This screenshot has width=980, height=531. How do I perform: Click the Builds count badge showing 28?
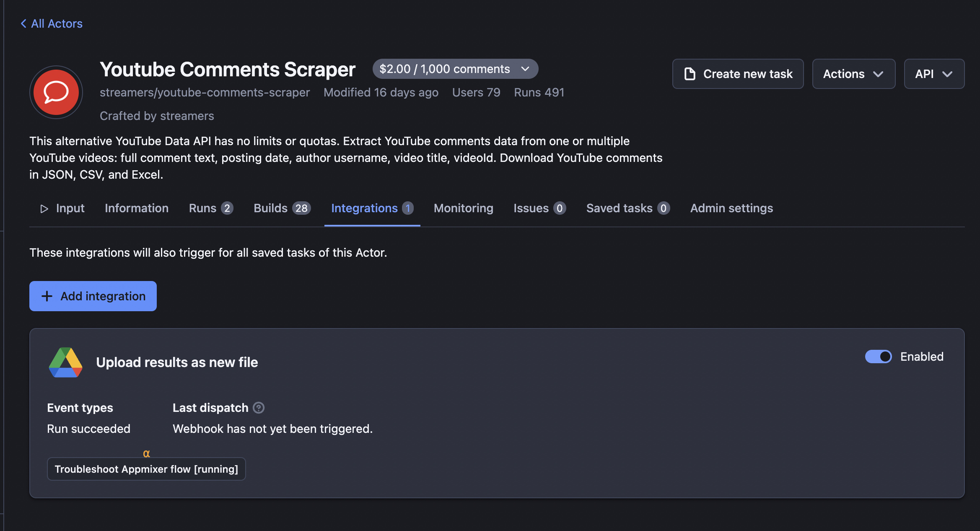tap(301, 208)
